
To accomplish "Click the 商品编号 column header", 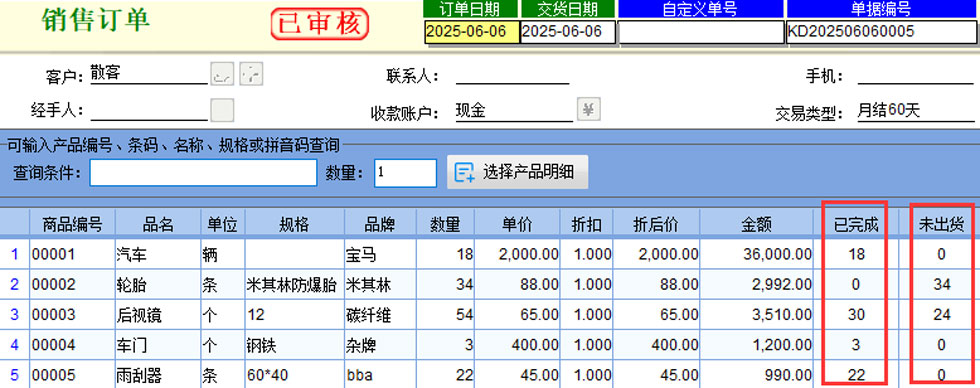I will click(x=72, y=224).
